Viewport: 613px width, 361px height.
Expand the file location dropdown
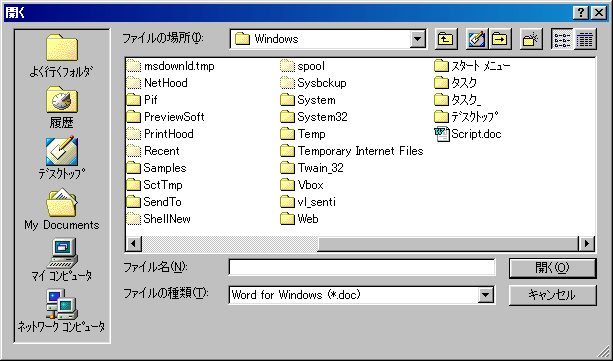[x=418, y=39]
